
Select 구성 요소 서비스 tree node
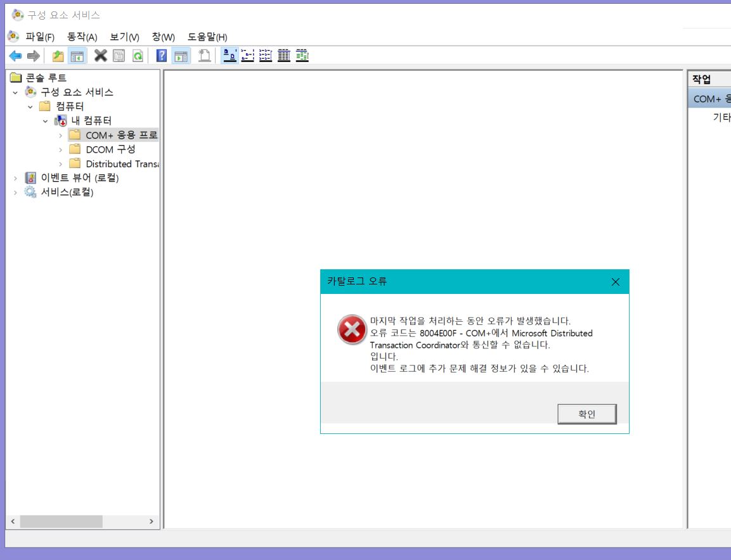pyautogui.click(x=77, y=92)
